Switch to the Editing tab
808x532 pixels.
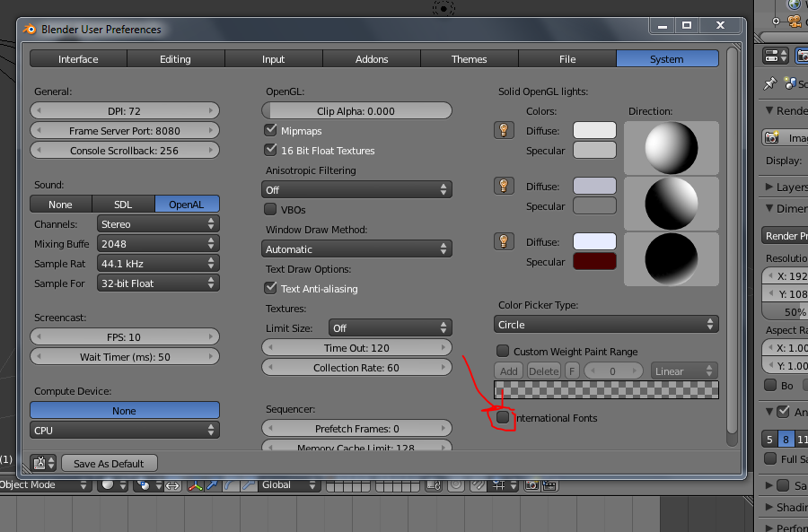(176, 58)
